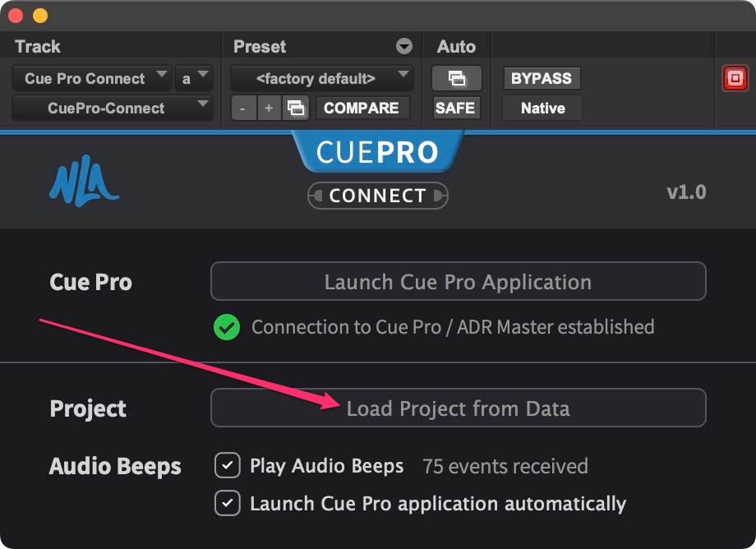Toggle the BYPASS button
Screen dimensions: 756x549
click(542, 78)
